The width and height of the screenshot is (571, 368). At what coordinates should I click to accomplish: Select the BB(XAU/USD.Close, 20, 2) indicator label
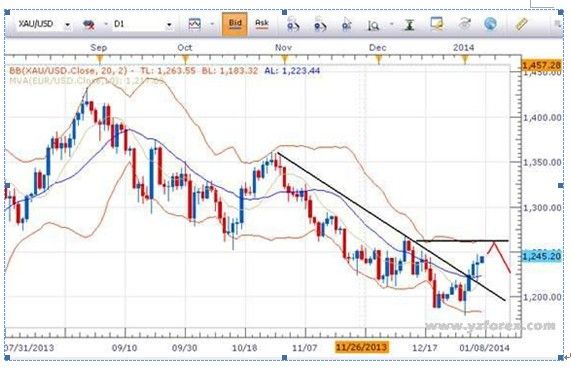point(68,71)
